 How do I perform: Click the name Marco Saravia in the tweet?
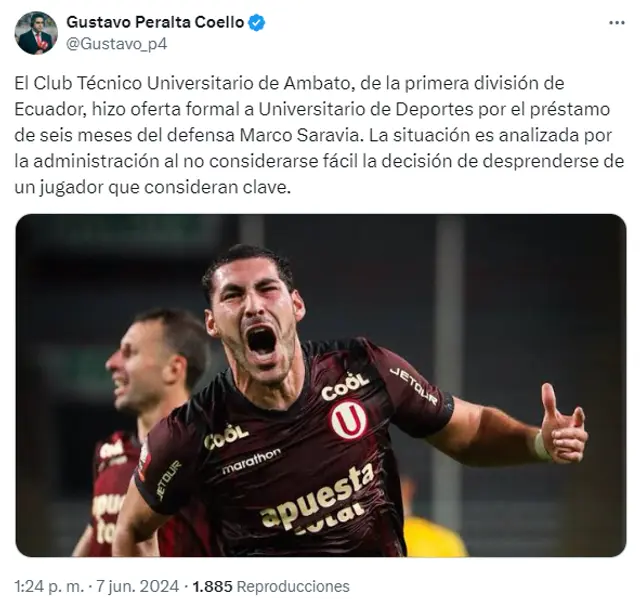[300, 135]
